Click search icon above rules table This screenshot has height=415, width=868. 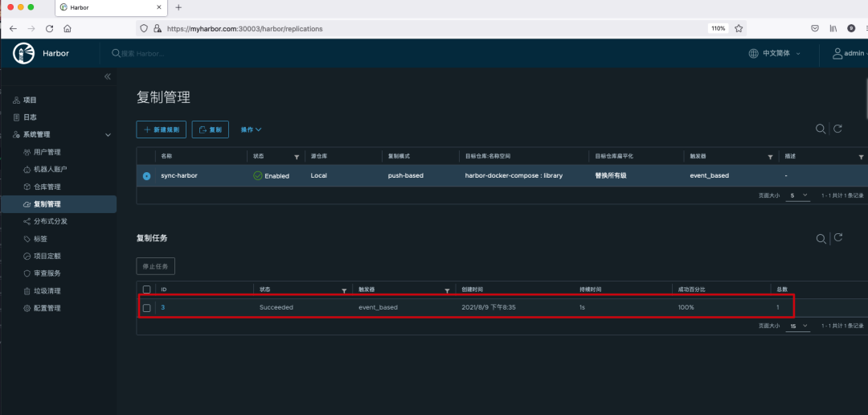[821, 129]
